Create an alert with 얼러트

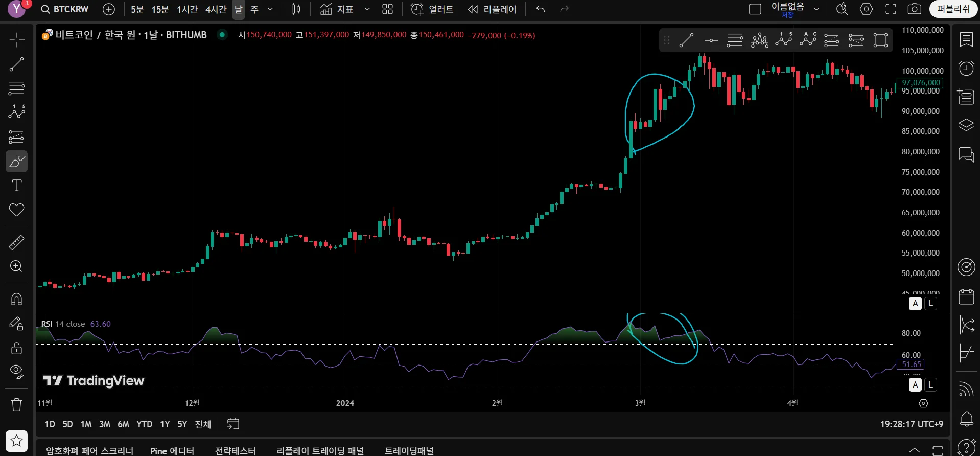[432, 9]
